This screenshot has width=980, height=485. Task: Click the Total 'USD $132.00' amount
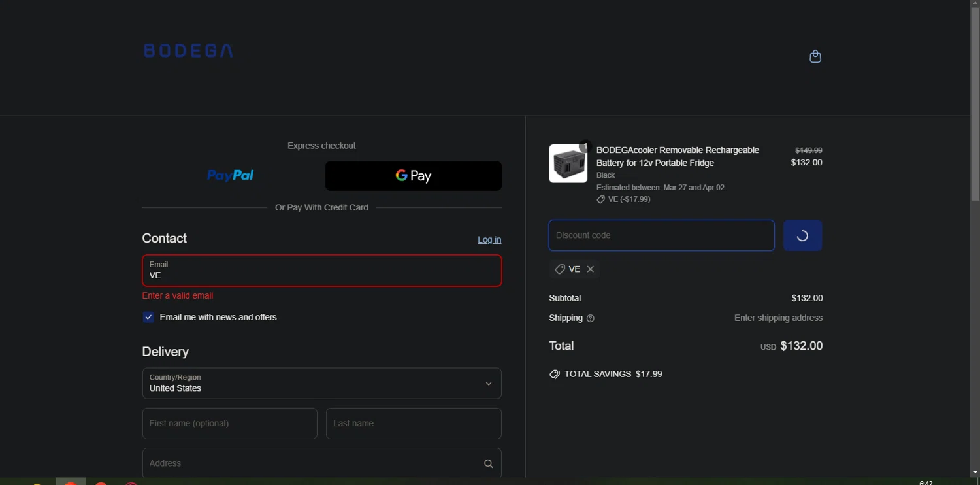tap(791, 346)
